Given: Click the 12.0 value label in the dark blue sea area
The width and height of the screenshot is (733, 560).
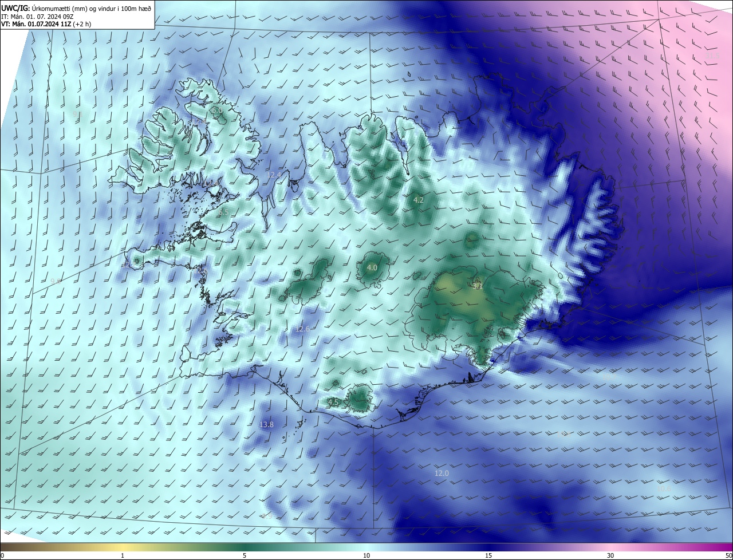Looking at the screenshot, I should (x=442, y=473).
